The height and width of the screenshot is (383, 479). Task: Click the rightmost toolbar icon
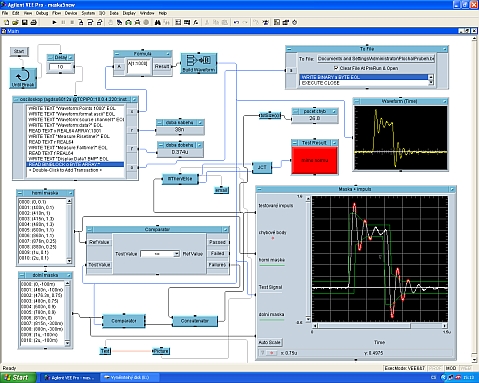[295, 23]
